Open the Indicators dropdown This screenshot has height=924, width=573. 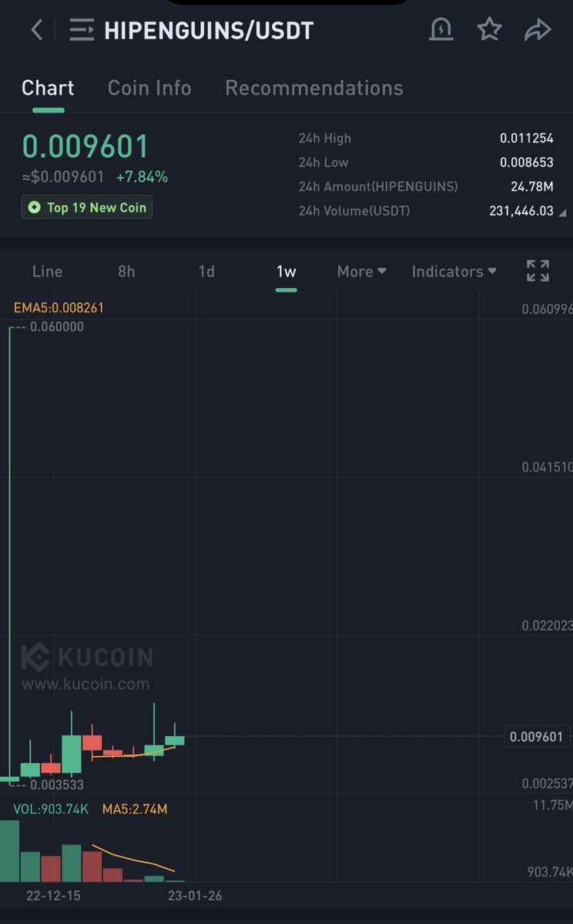click(454, 271)
